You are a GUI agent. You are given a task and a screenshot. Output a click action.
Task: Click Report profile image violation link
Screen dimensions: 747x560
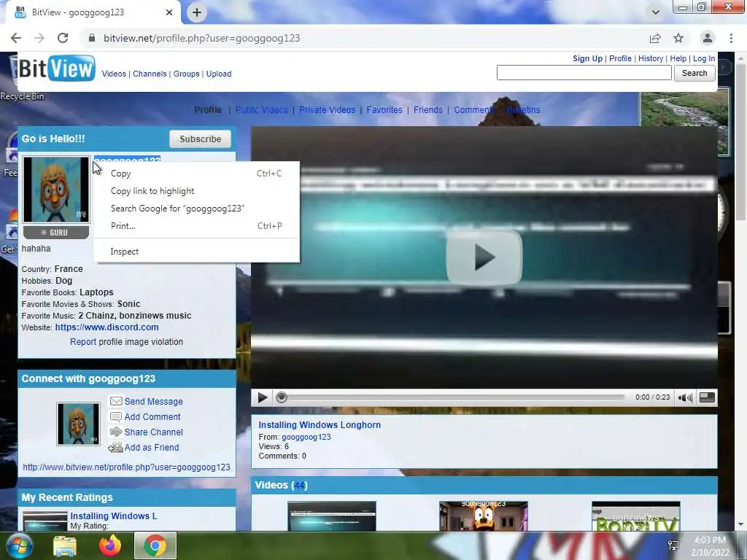[x=83, y=342]
